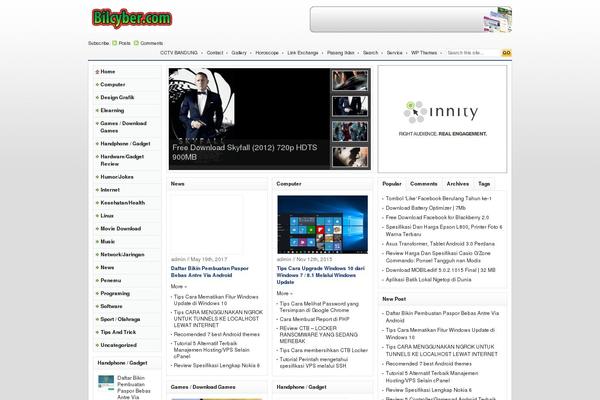Open Tips Cara Upgrade Windows 10 article title
Image resolution: width=600 pixels, height=400 pixels.
click(320, 275)
